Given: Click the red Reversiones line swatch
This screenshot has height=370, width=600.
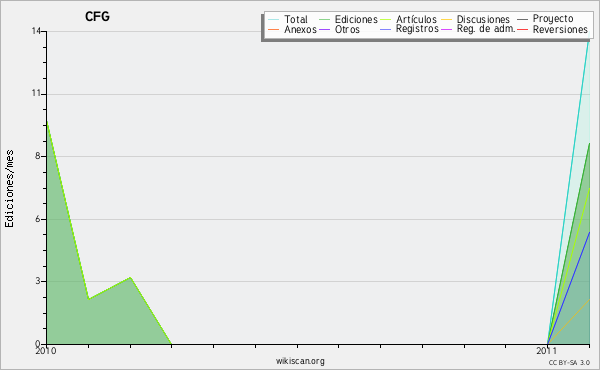Looking at the screenshot, I should point(522,29).
